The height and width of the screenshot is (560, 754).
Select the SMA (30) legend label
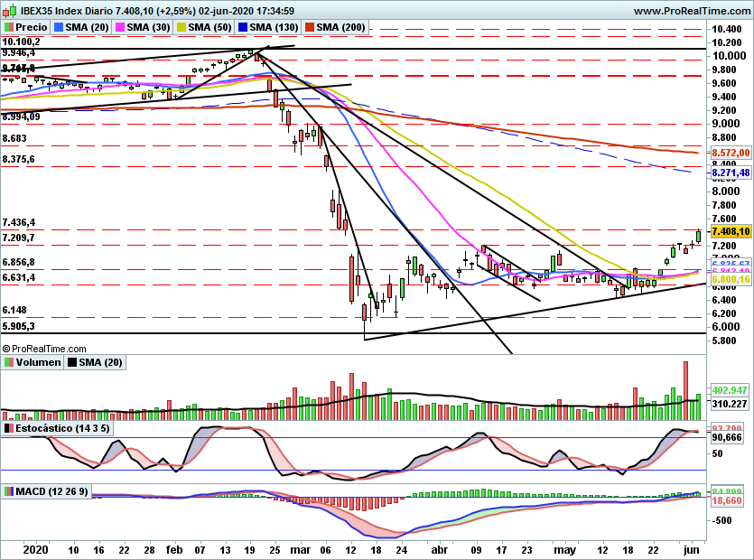149,27
